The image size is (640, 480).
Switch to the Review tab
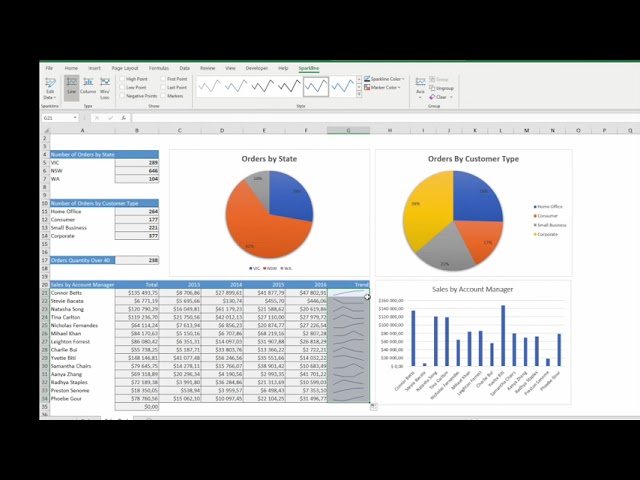pos(207,68)
